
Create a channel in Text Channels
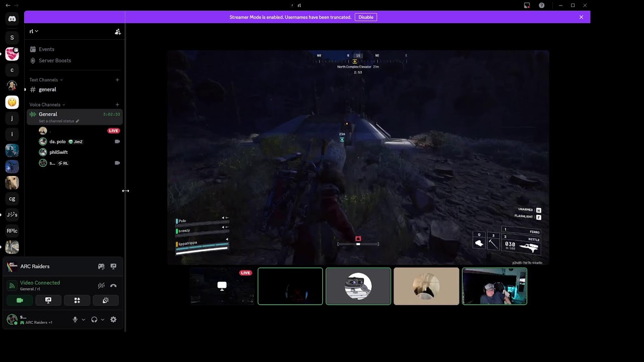[117, 79]
